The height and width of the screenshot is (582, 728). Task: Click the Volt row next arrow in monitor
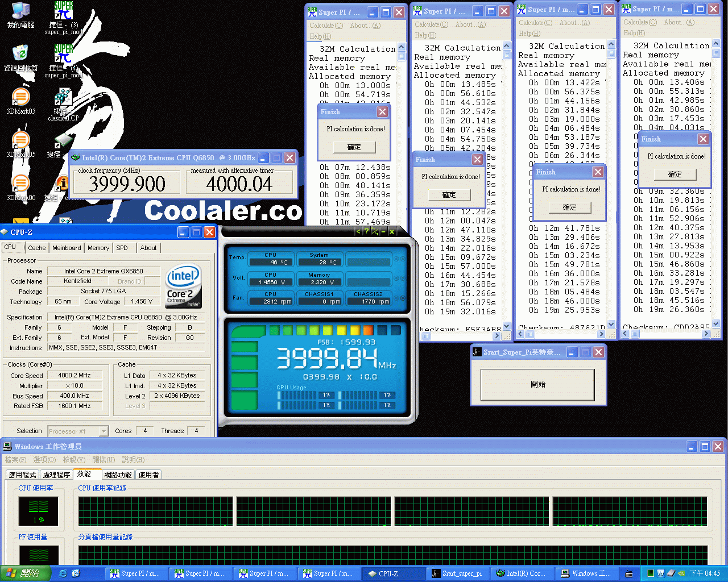point(403,278)
